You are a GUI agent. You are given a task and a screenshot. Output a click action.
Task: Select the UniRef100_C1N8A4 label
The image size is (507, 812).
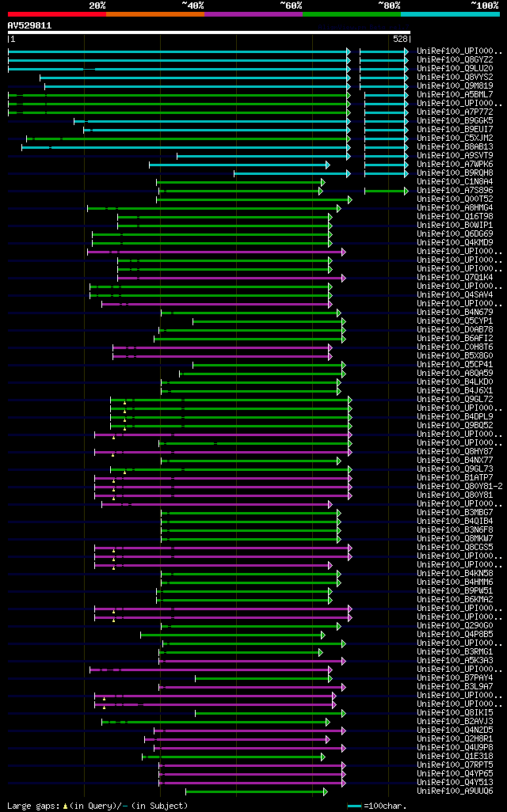[456, 182]
